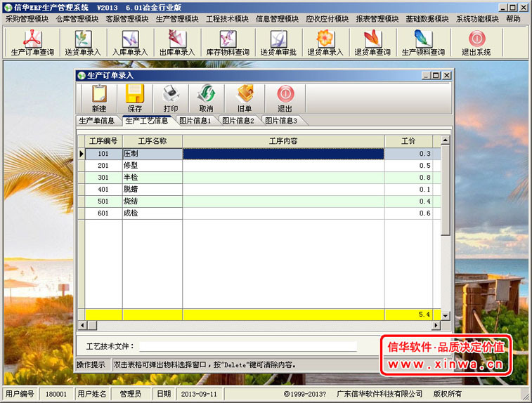Open 生产订单查询 from the main toolbar

click(32, 42)
